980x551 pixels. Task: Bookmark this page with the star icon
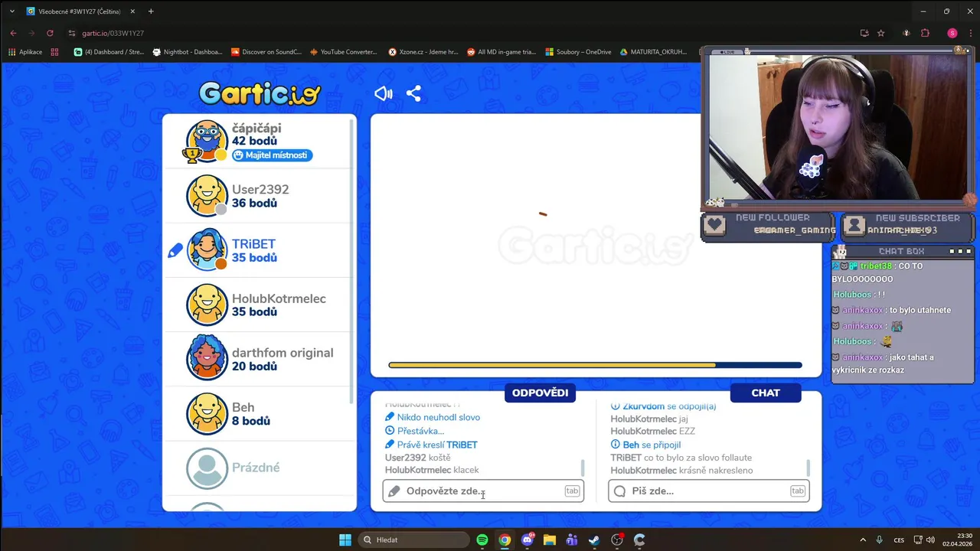coord(881,33)
